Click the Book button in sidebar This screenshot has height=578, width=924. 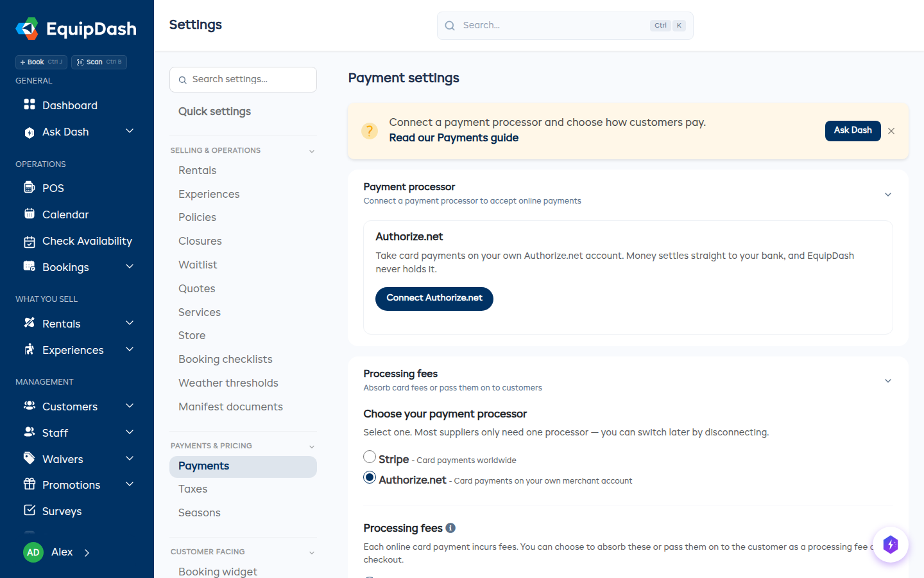(41, 62)
